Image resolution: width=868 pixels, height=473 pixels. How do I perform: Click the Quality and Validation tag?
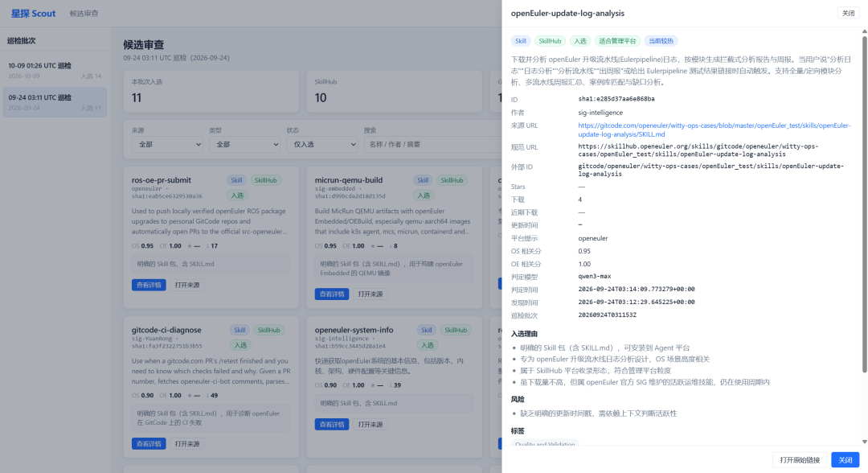pyautogui.click(x=545, y=444)
